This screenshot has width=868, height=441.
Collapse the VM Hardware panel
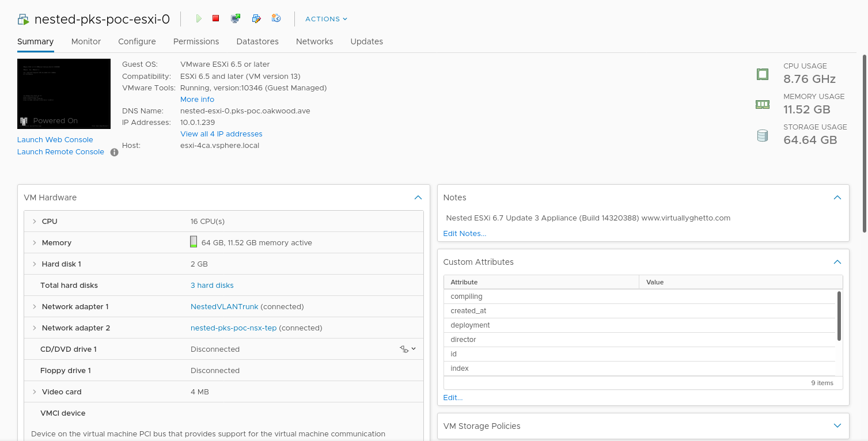418,197
